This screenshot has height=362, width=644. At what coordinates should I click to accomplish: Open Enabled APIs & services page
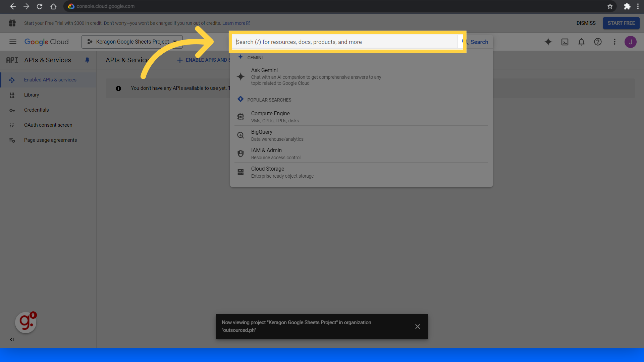tap(48, 80)
